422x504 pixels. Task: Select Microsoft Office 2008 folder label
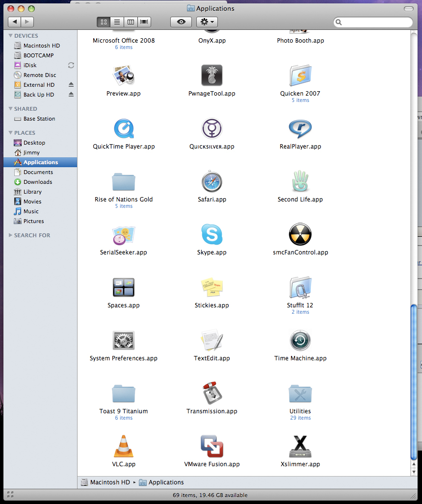tap(124, 41)
